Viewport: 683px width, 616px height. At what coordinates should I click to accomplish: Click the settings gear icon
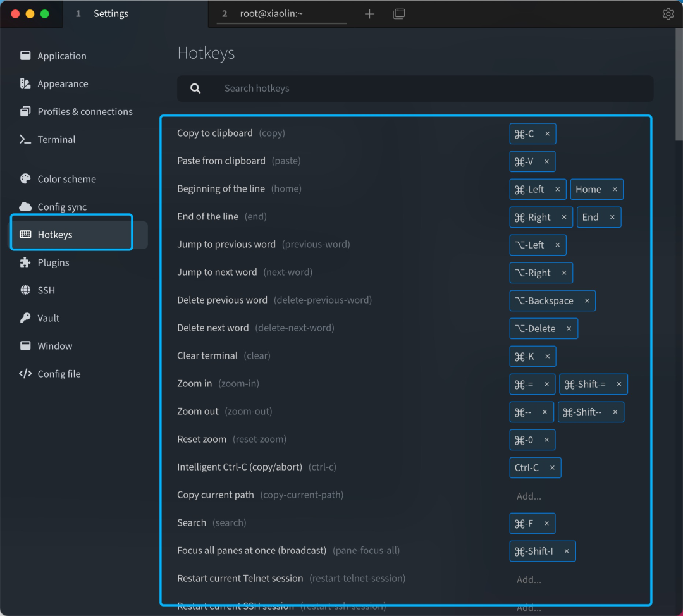click(x=668, y=14)
